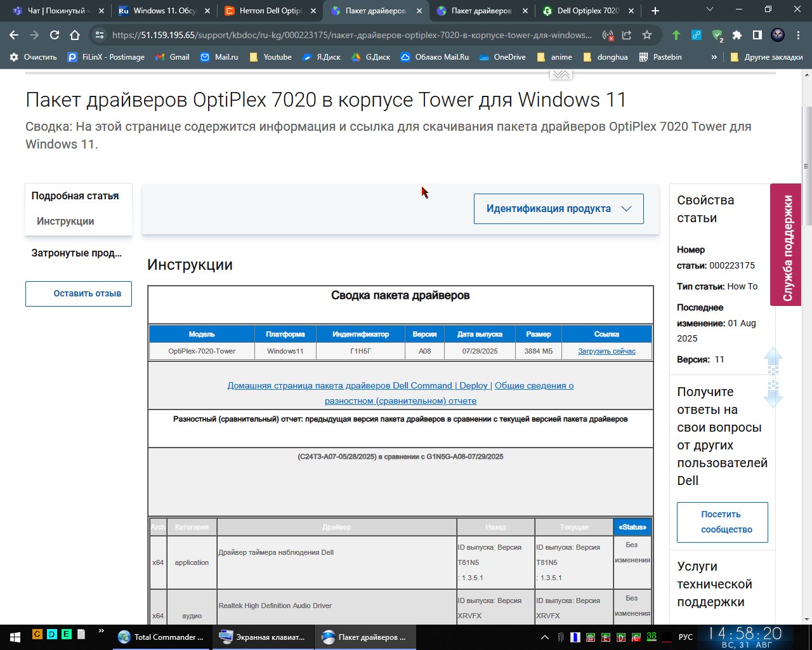
Task: Click the 'Оставить отзыв' button
Action: pos(79,294)
